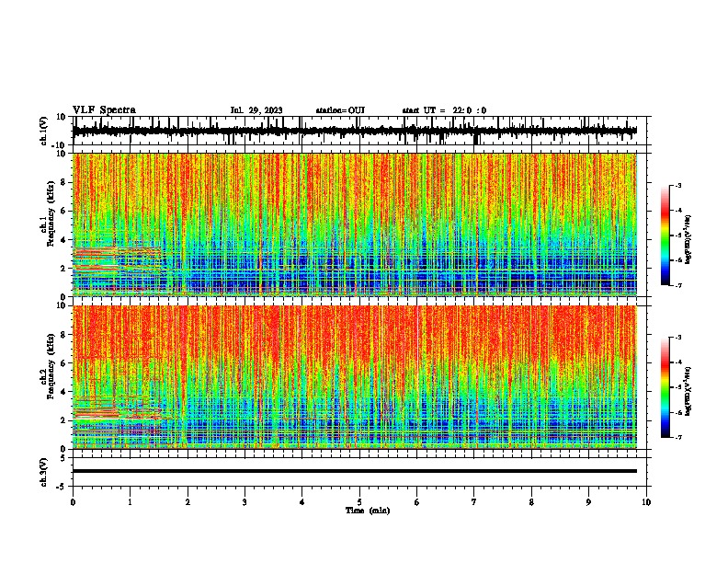Click tick label '1' on Time axis
Image resolution: width=728 pixels, height=563 pixels.
point(130,502)
